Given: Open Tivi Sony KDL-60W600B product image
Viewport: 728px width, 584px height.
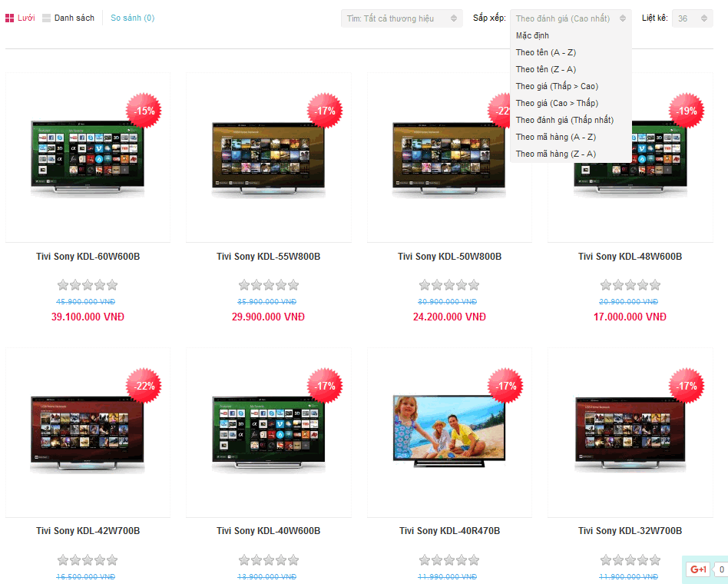Looking at the screenshot, I should tap(88, 158).
